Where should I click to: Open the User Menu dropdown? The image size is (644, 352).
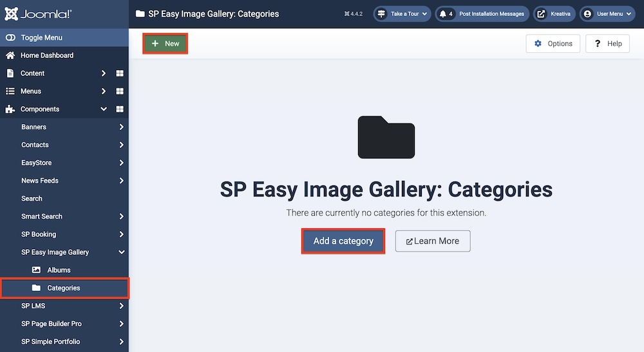(607, 14)
